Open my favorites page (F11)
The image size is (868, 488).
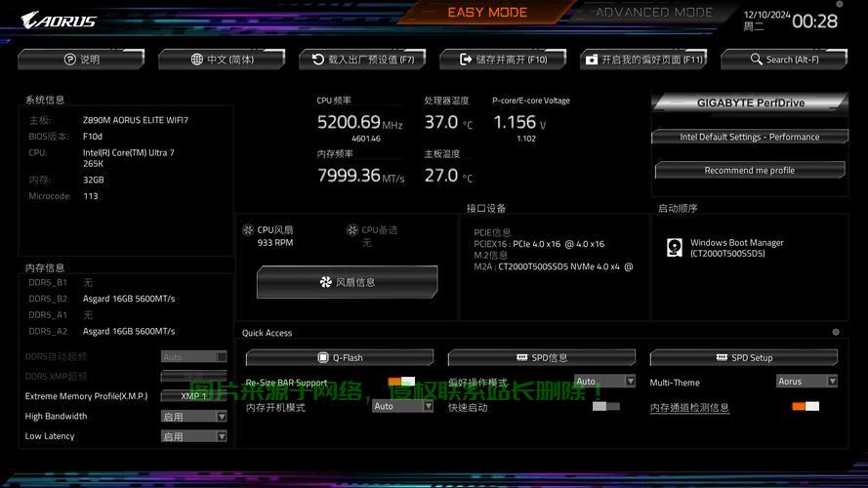[x=643, y=60]
